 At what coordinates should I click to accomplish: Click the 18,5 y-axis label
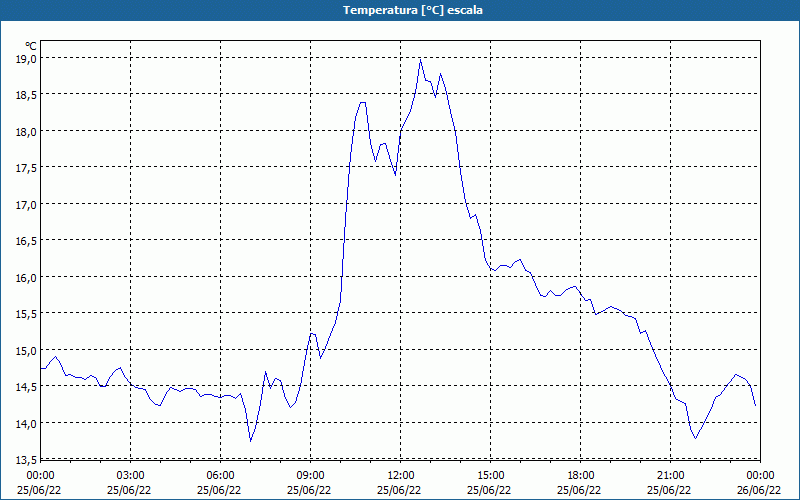tap(26, 95)
